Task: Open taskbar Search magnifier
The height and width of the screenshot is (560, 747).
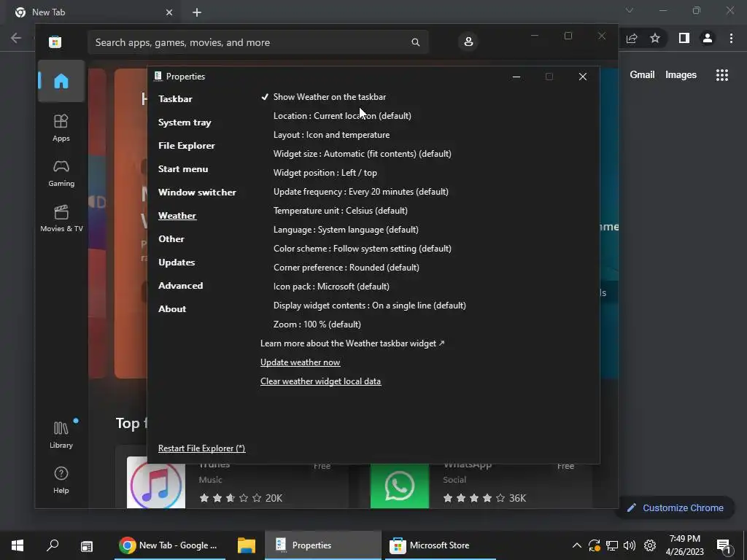Action: point(53,545)
